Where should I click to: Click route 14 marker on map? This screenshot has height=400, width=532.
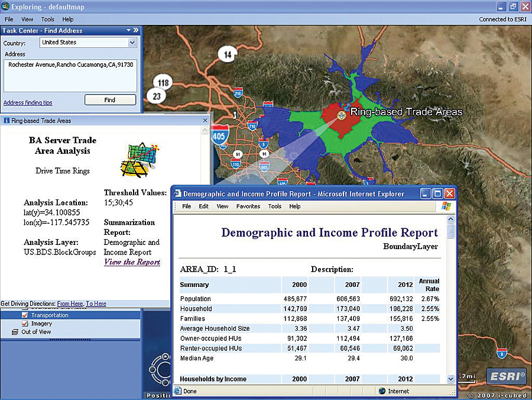click(x=228, y=54)
